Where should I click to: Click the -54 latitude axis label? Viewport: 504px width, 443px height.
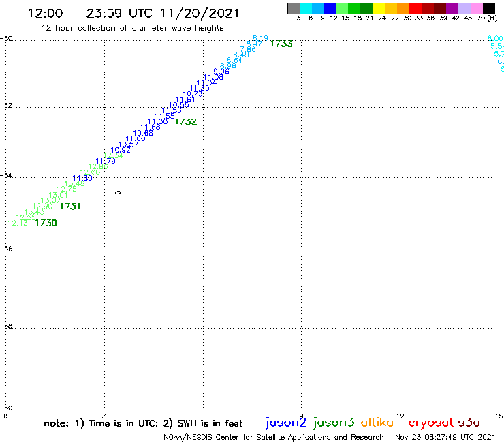[x=6, y=175]
